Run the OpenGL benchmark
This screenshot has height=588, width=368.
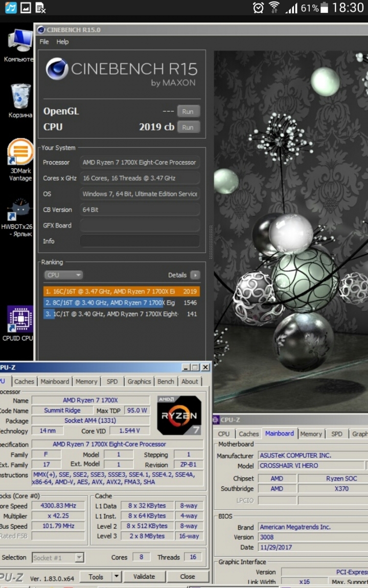tap(188, 111)
